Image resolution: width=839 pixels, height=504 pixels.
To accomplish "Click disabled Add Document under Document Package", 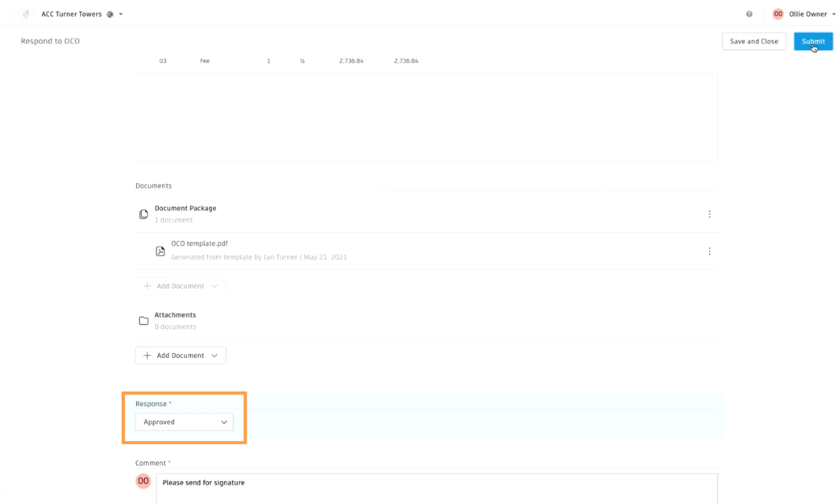I will [180, 286].
